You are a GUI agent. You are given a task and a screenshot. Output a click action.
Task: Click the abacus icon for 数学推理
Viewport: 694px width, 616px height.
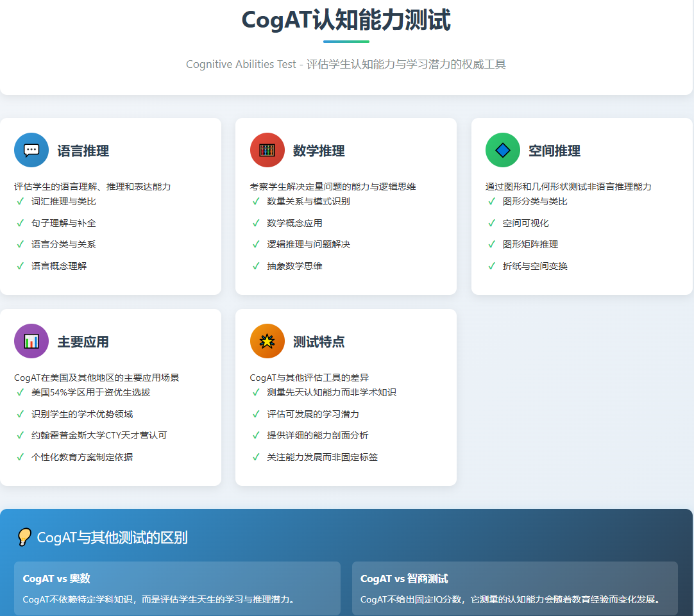coord(267,150)
